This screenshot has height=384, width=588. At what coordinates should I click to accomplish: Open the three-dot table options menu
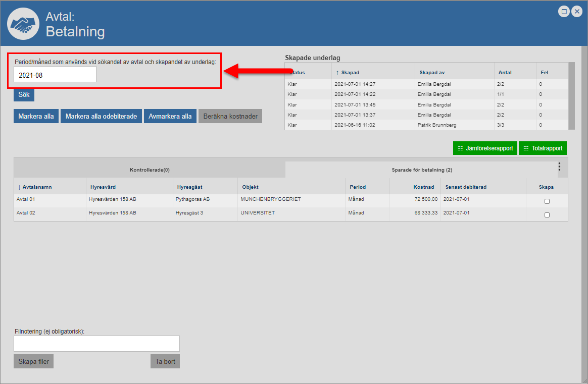[x=559, y=167]
